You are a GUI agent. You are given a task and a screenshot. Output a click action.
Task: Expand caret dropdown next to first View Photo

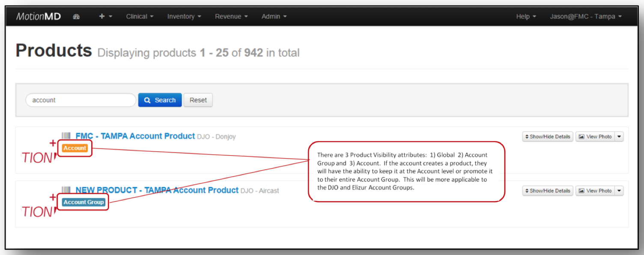click(x=619, y=136)
